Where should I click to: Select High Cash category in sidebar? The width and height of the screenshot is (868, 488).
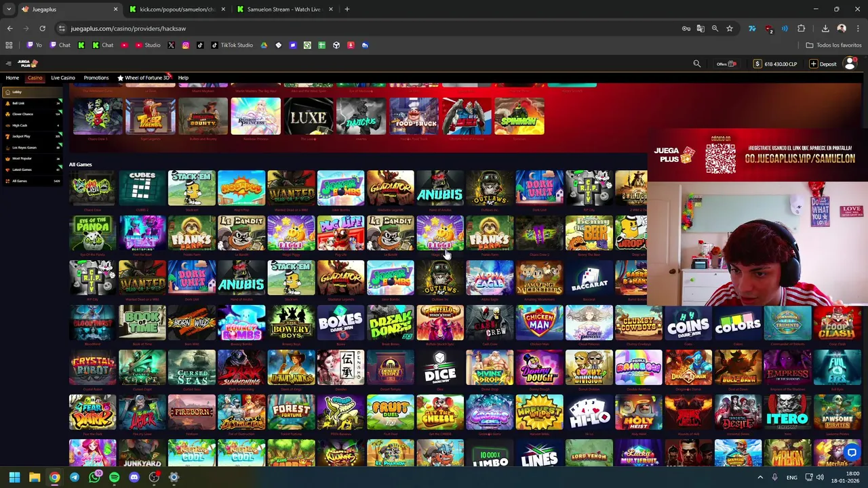click(31, 125)
